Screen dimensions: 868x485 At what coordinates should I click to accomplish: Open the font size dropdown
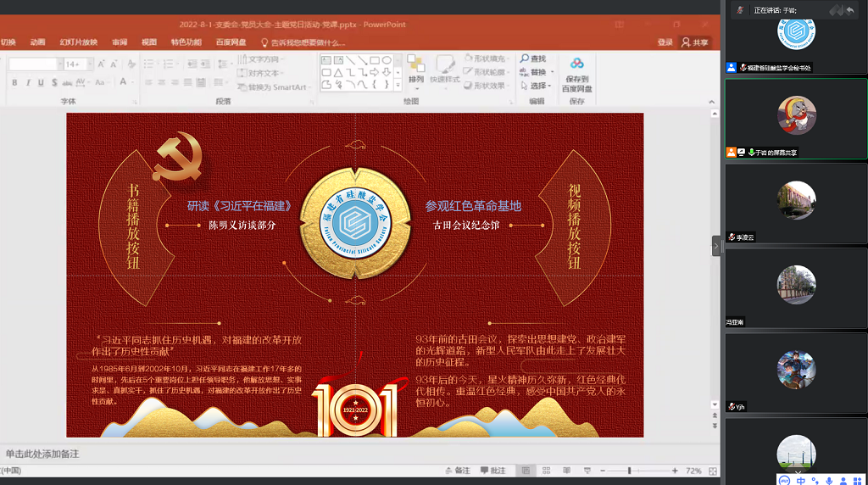click(x=90, y=64)
